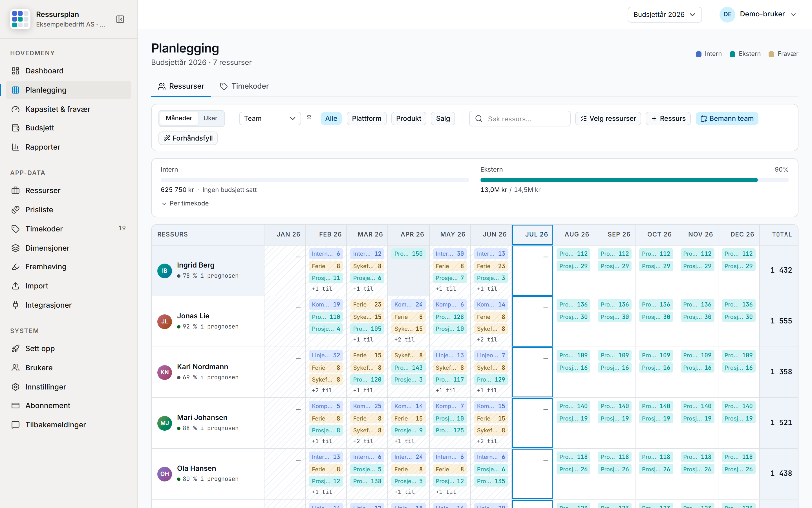Viewport: 812px width, 508px height.
Task: Click the Ressursplan app logo
Action: coord(20,19)
